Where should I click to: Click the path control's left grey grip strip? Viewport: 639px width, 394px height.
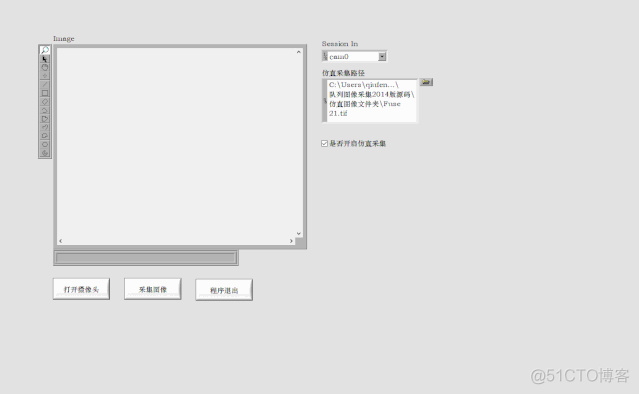click(324, 100)
